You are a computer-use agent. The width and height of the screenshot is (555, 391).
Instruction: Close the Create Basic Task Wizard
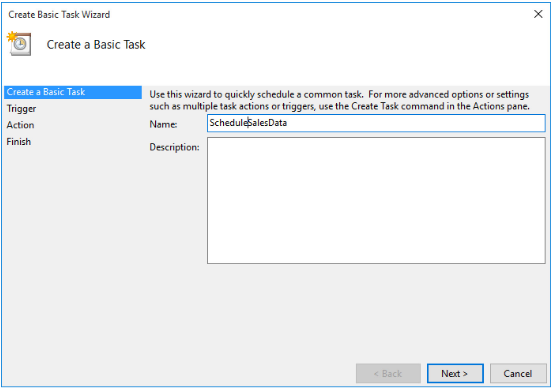pos(538,14)
